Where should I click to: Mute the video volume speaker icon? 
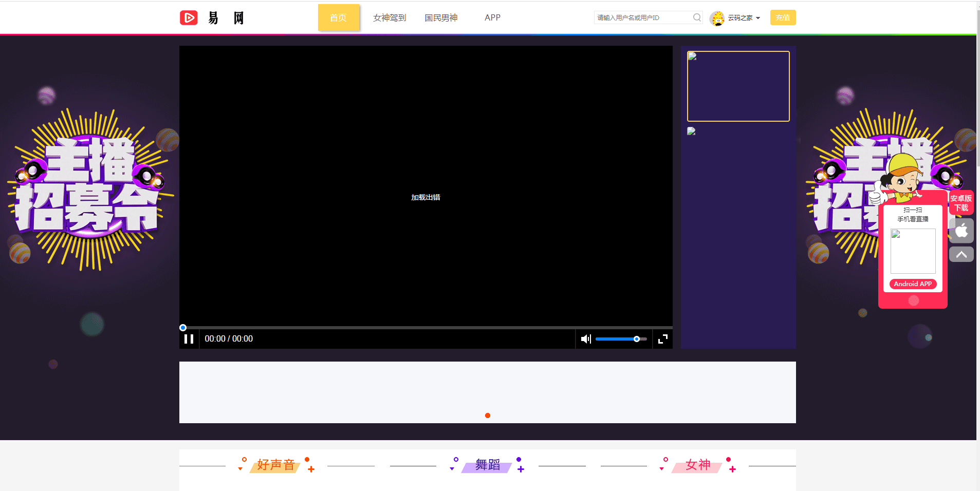click(585, 339)
